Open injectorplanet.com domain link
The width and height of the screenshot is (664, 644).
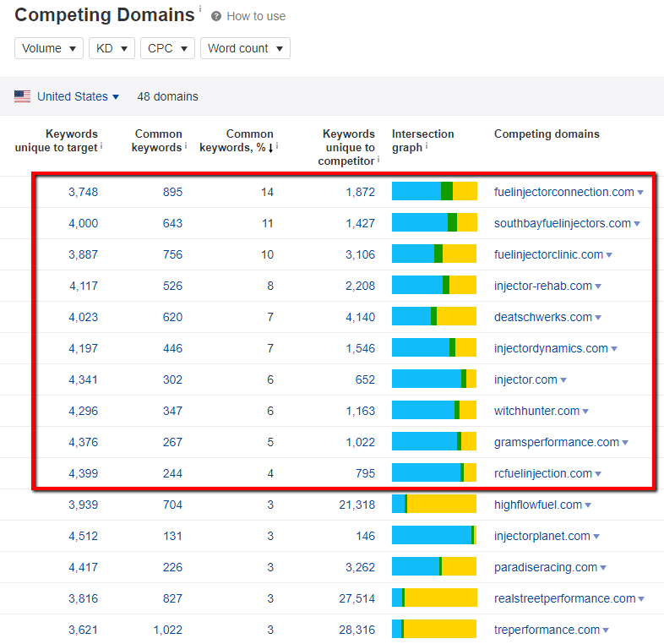542,537
